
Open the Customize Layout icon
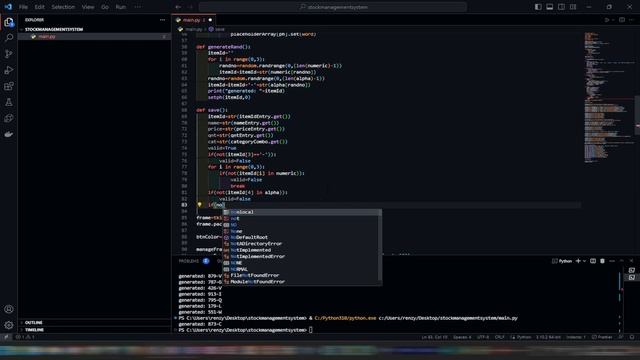(573, 7)
